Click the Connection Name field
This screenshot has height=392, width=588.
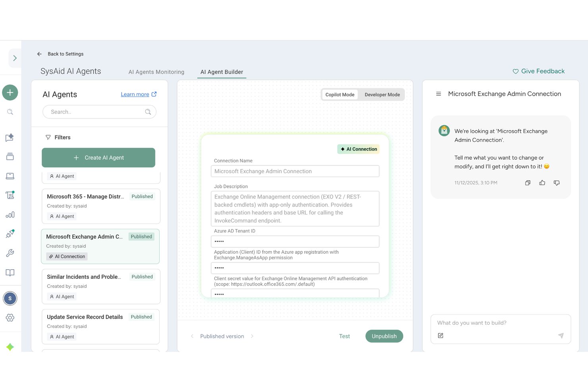(x=295, y=171)
